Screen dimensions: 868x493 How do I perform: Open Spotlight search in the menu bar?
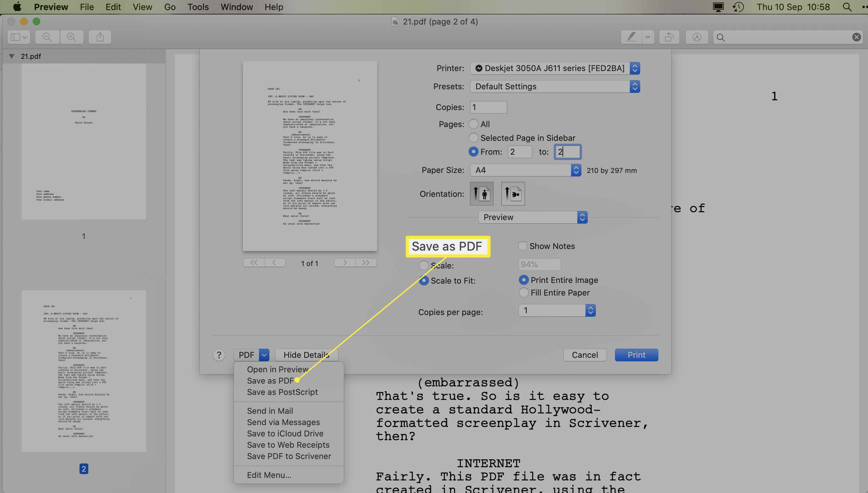pyautogui.click(x=847, y=7)
